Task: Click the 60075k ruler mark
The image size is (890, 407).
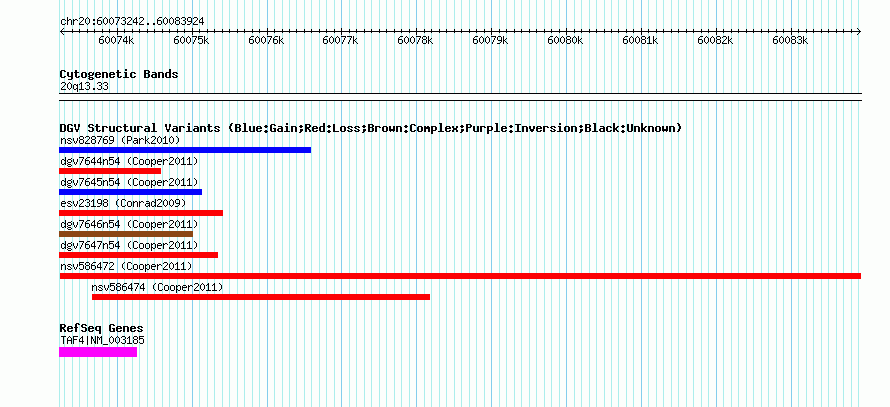Action: (x=191, y=40)
